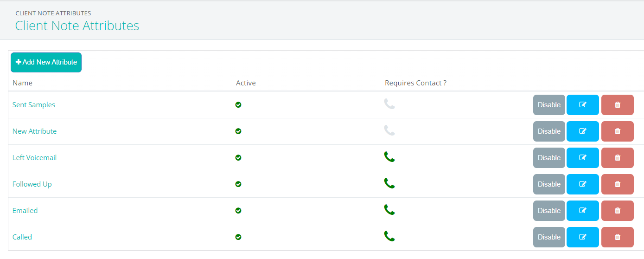Open the Left Voicemail attribute link

34,158
